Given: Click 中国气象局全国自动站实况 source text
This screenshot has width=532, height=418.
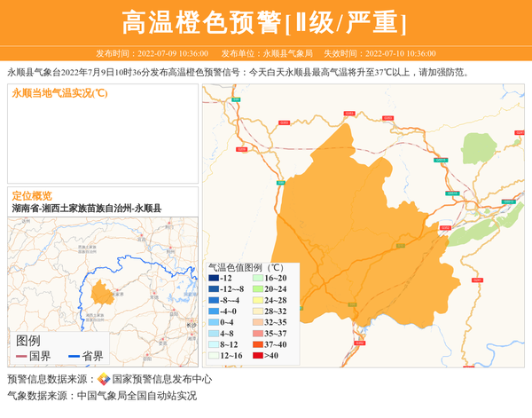Looking at the screenshot, I should coord(137,396).
